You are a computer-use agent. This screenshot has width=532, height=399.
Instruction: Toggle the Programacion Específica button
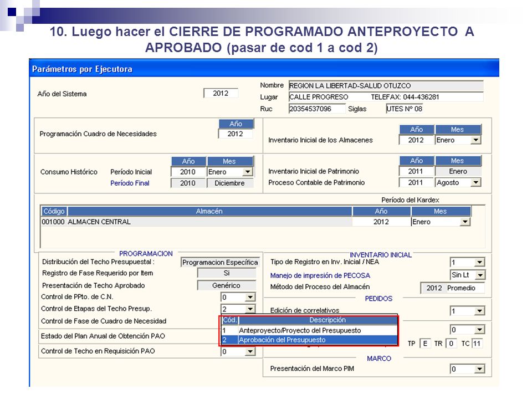(220, 263)
